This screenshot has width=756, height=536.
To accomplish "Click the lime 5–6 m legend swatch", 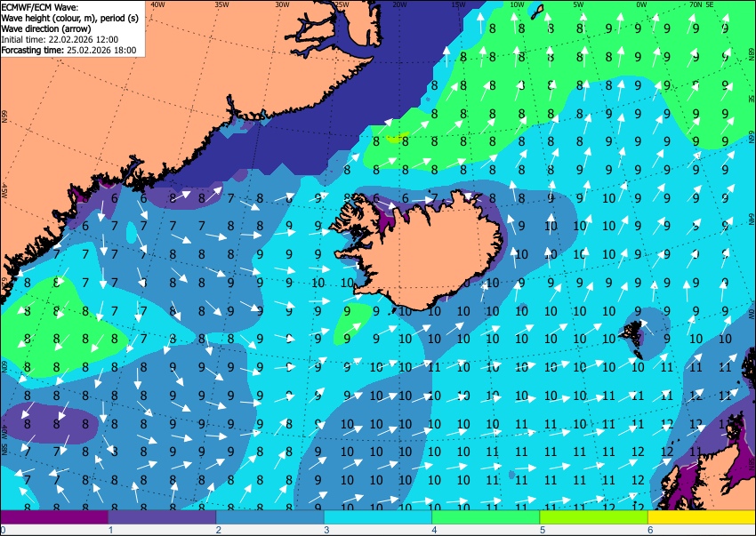I will (x=594, y=516).
